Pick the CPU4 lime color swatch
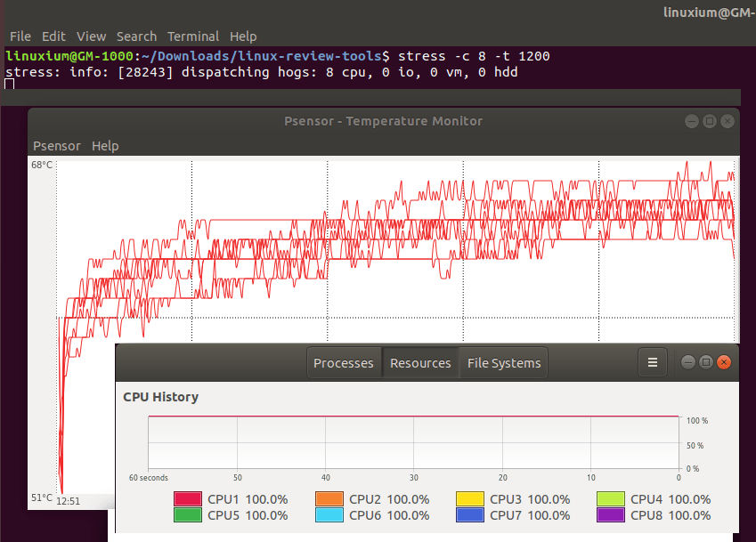The image size is (756, 542). point(611,499)
